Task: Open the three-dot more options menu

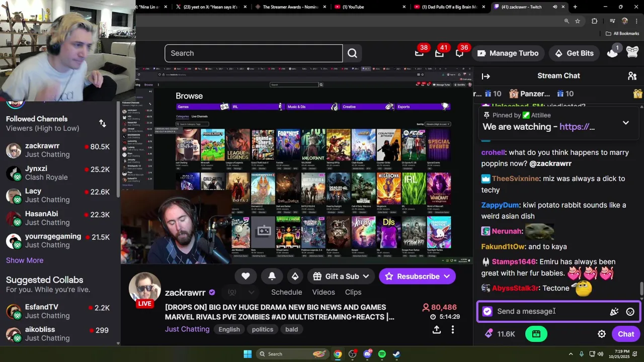Action: tap(452, 329)
